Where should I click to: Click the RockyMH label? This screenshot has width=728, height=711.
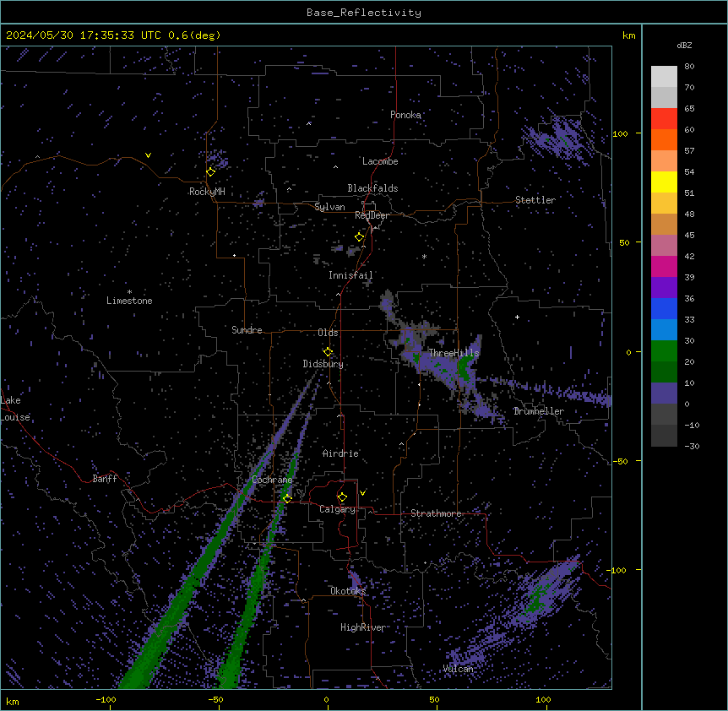(x=207, y=192)
